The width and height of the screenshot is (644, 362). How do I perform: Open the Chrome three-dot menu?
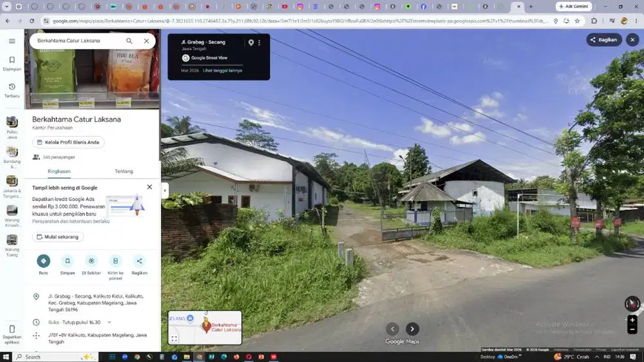click(x=636, y=21)
